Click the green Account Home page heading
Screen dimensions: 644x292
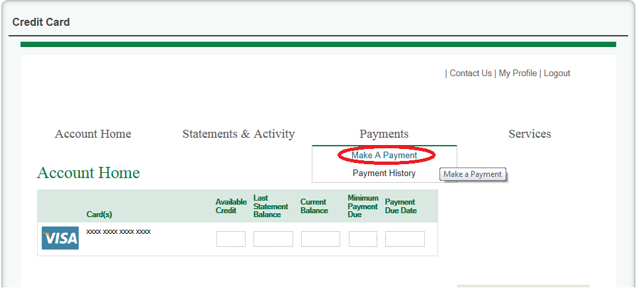[88, 173]
